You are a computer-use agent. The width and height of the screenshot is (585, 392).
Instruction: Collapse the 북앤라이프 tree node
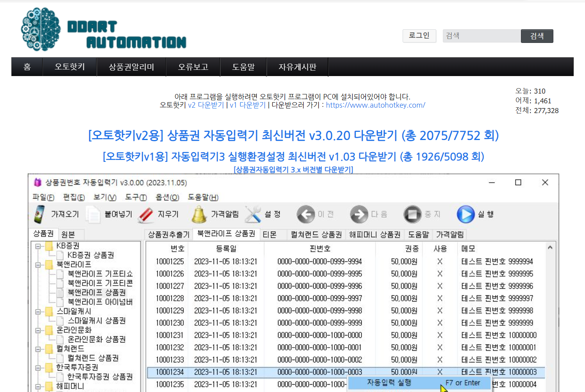coord(38,265)
